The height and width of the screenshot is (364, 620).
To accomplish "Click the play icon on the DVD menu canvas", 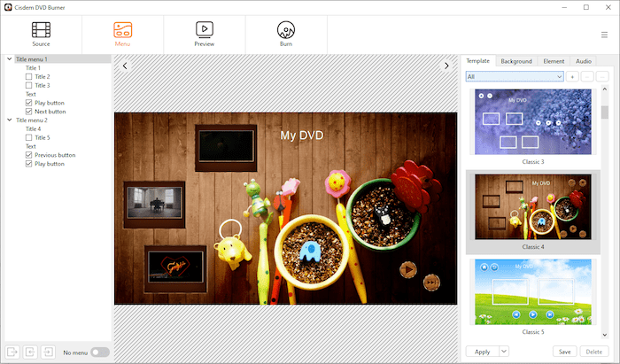I will (407, 269).
